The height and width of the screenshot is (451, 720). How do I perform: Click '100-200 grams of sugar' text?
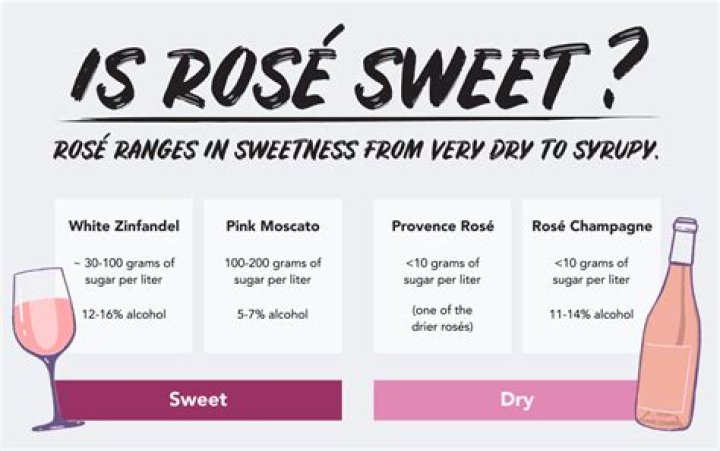click(273, 272)
